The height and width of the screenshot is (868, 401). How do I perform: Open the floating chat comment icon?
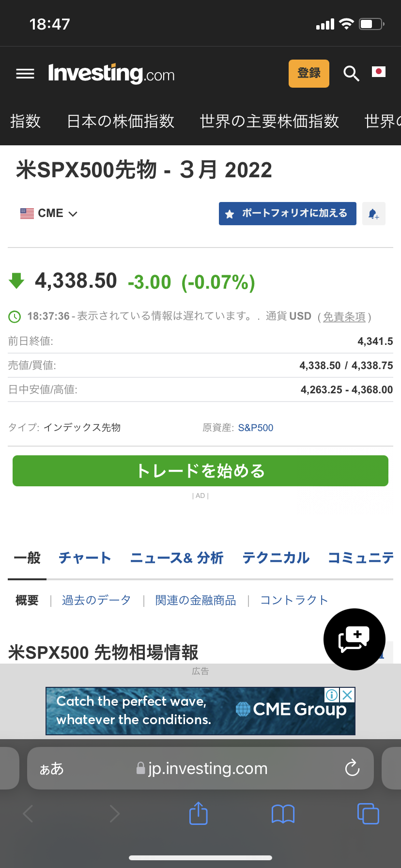[x=354, y=639]
